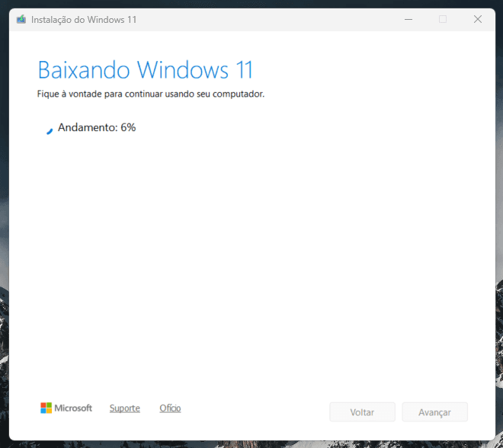The height and width of the screenshot is (448, 503).
Task: Click "Fique à vontade para continuar" text
Action: pos(100,94)
